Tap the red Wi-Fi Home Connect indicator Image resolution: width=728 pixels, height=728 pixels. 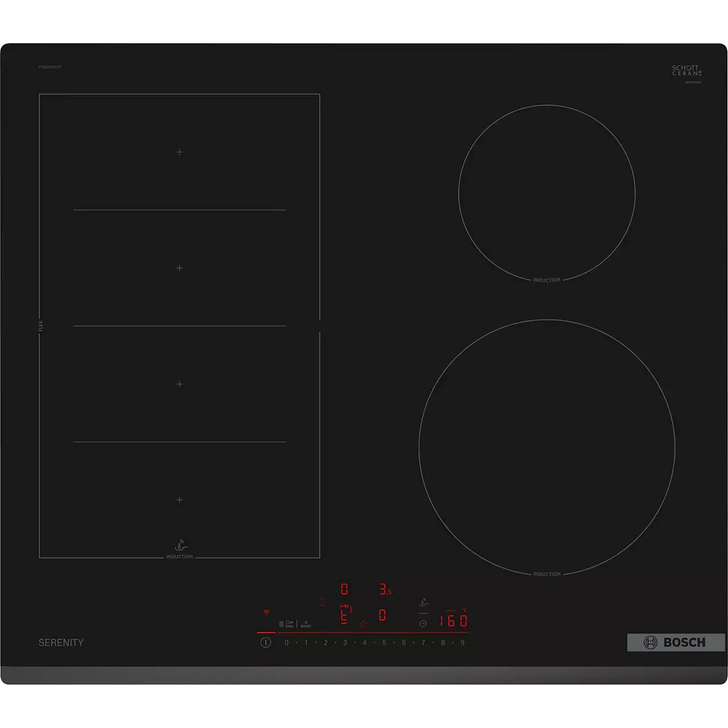[x=266, y=612]
